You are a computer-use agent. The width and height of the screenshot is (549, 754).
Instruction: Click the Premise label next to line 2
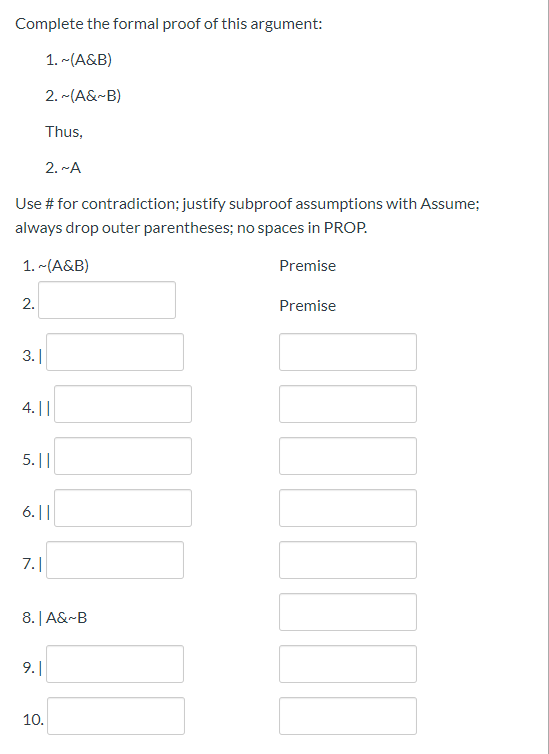(x=308, y=305)
